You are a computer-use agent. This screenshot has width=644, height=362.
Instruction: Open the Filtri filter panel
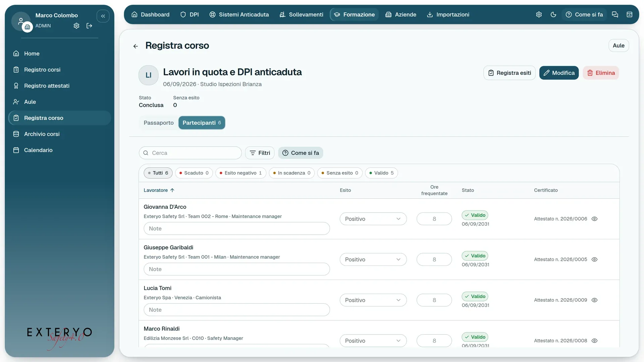click(x=260, y=153)
